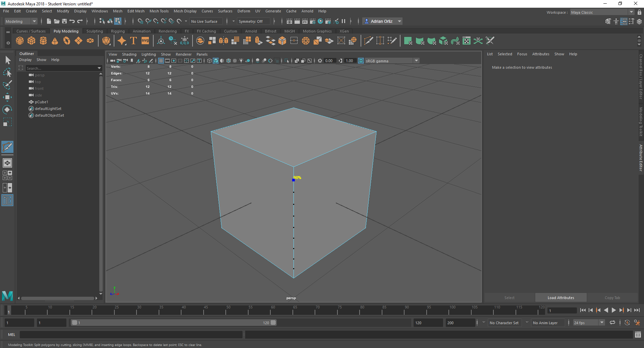Click the No Live Surface field
The height and width of the screenshot is (348, 644).
[x=206, y=21]
